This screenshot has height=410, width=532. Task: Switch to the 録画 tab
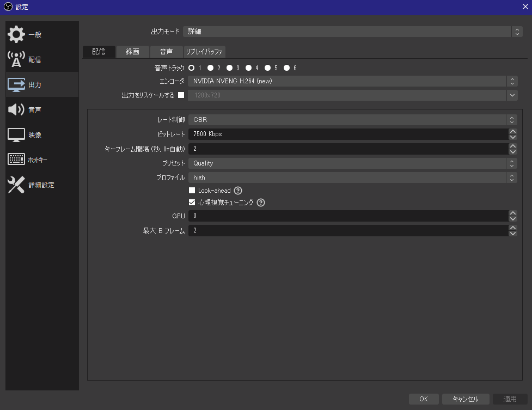click(x=132, y=52)
